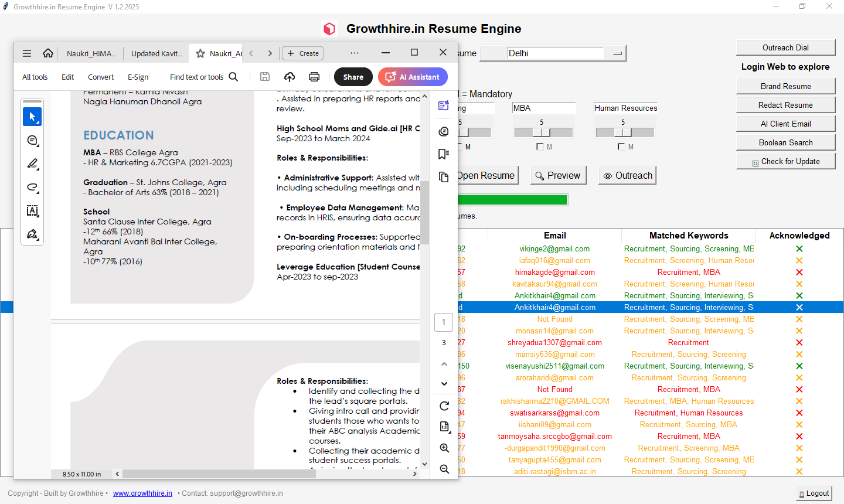
Task: Switch to Naukri_HIMA tab
Action: 91,53
